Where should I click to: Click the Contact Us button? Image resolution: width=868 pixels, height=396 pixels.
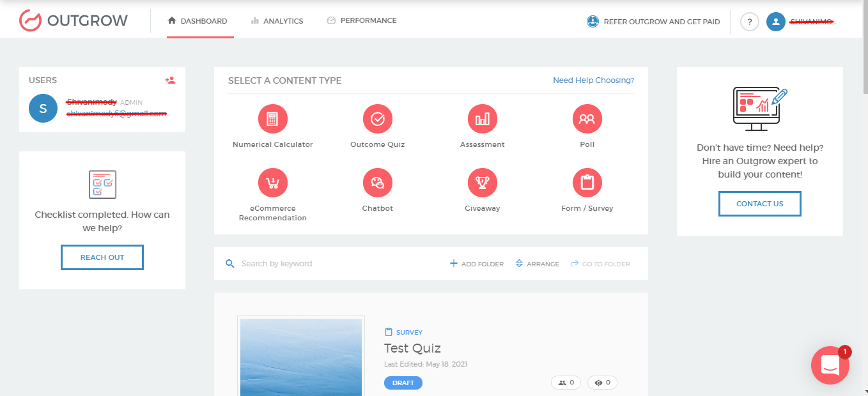click(x=760, y=204)
